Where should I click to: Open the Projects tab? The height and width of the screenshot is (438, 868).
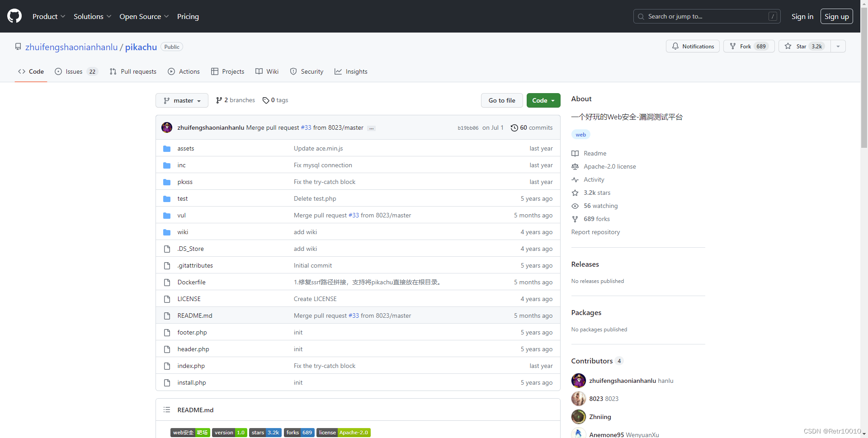point(227,71)
